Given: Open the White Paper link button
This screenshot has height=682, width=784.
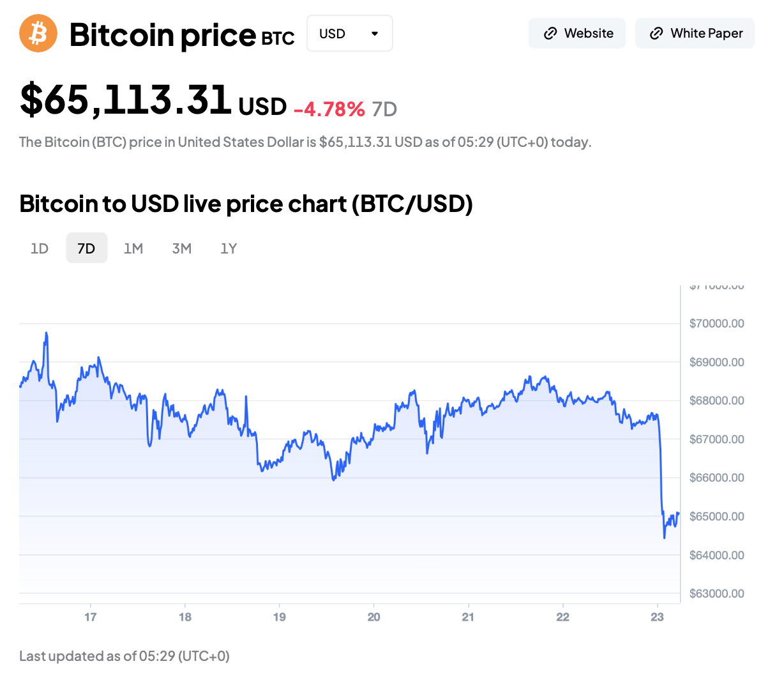Looking at the screenshot, I should click(695, 33).
